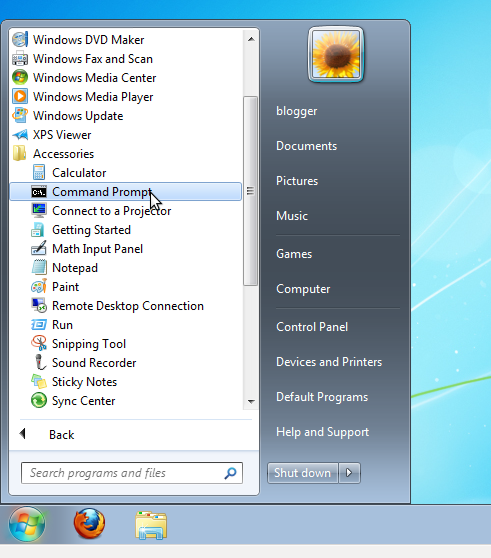The image size is (491, 558).
Task: Open Paint via its palette icon
Action: pos(39,286)
